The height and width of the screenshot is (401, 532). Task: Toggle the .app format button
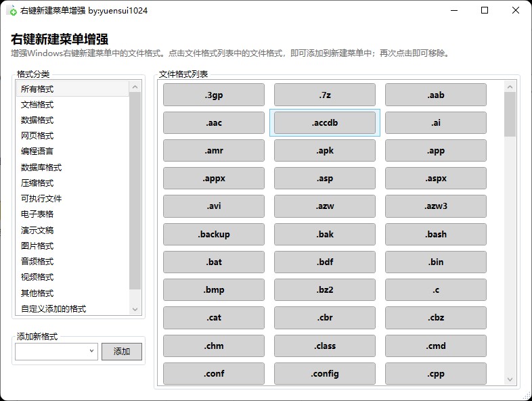(x=436, y=151)
